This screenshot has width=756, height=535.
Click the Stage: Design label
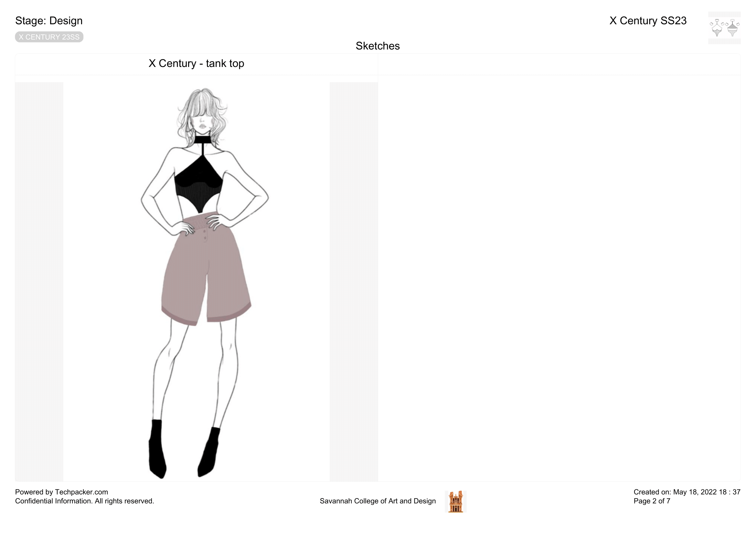coord(49,21)
